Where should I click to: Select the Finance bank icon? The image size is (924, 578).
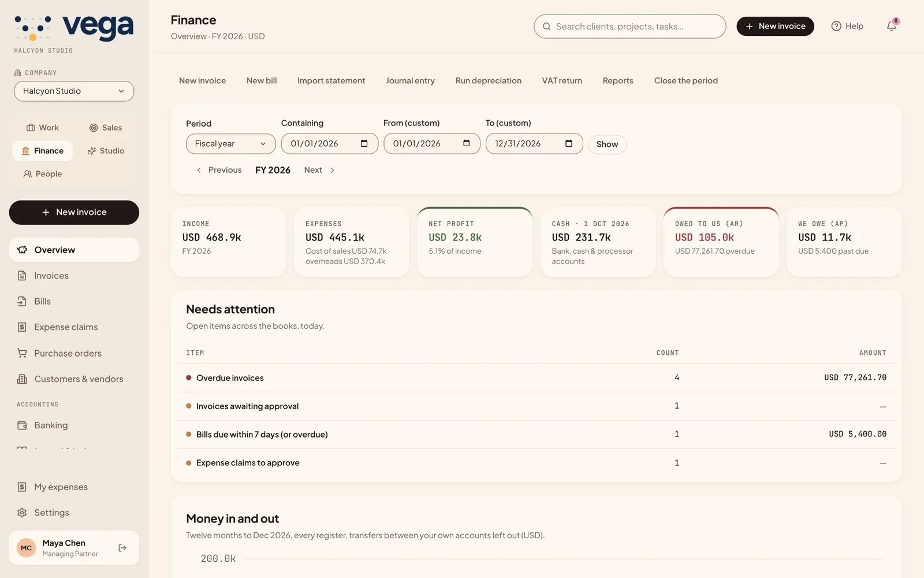pyautogui.click(x=25, y=151)
